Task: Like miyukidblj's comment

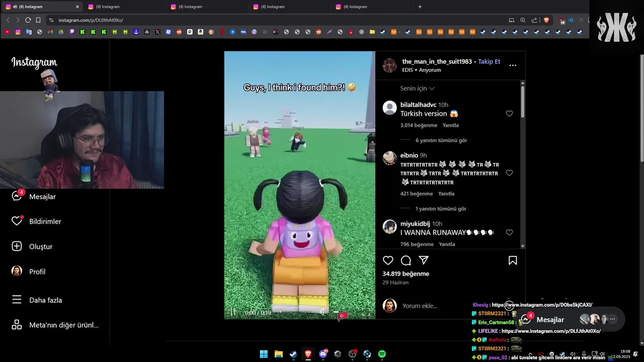Action: click(x=509, y=233)
